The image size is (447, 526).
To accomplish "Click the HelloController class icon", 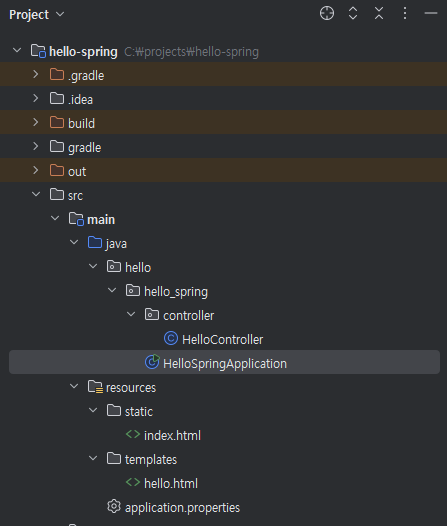I will [171, 338].
